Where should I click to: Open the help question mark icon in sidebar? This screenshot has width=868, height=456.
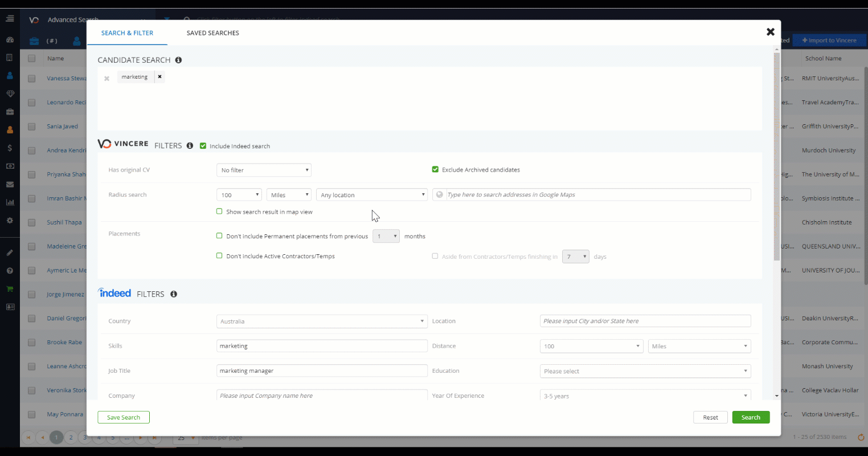10,271
